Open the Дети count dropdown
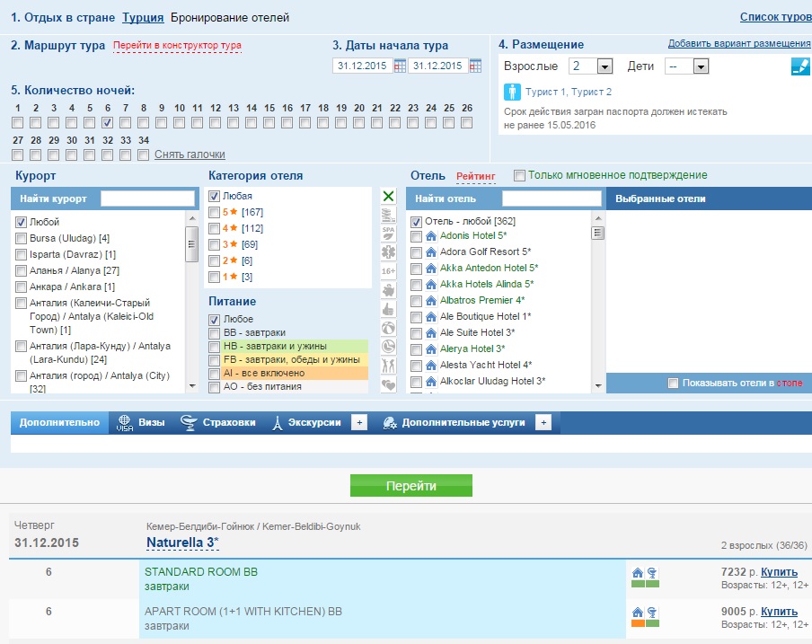The image size is (812, 644). [x=701, y=66]
